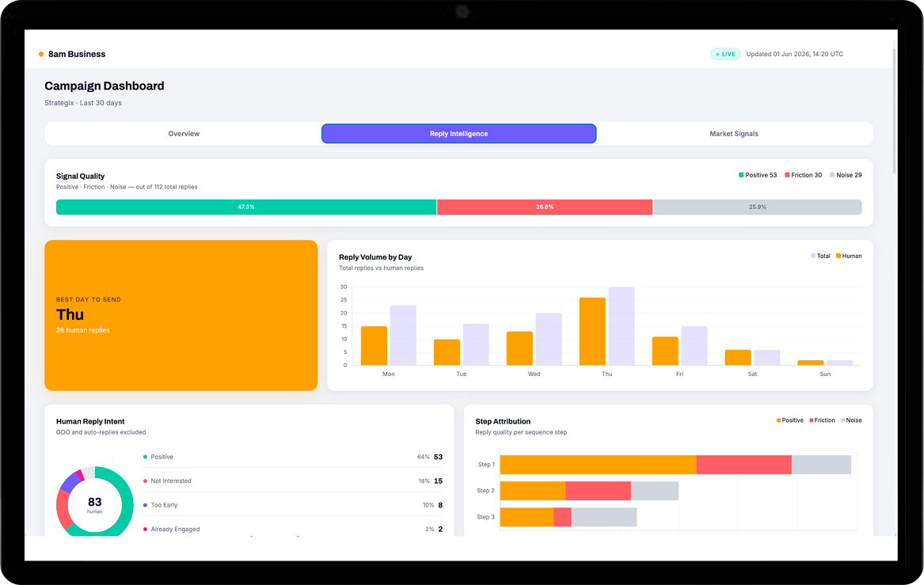Viewport: 924px width, 585px height.
Task: Click the 'Strategix · Last 30 days' subtitle
Action: [x=83, y=102]
